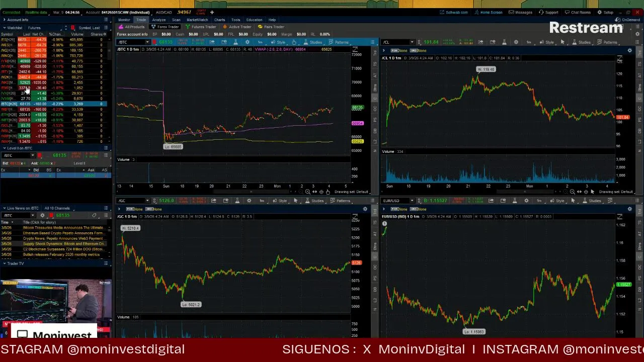Image resolution: width=644 pixels, height=362 pixels.
Task: Open Patterns in /CL chart toolbar
Action: (x=606, y=42)
